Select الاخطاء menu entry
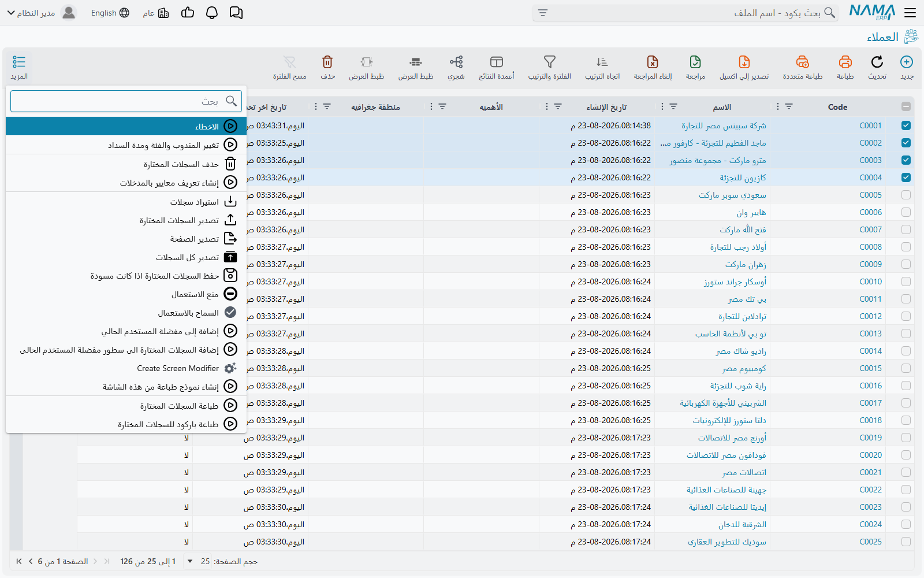Image resolution: width=924 pixels, height=578 pixels. coord(126,126)
